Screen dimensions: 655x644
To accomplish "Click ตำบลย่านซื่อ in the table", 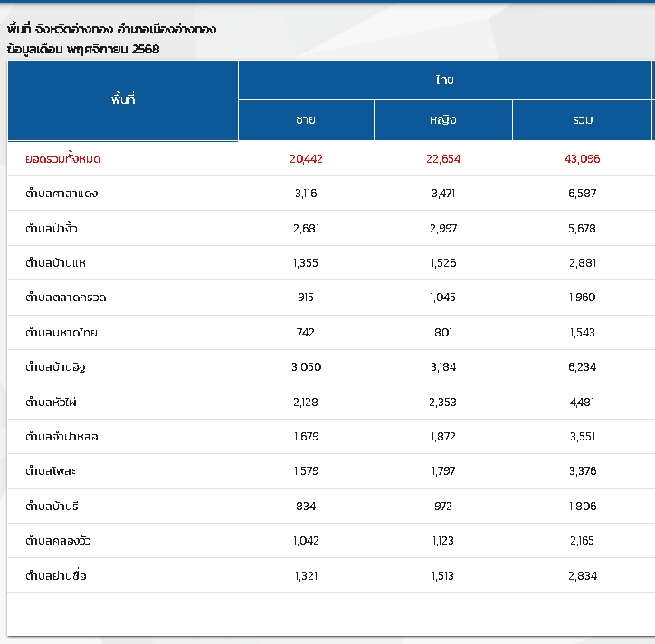I will [56, 575].
